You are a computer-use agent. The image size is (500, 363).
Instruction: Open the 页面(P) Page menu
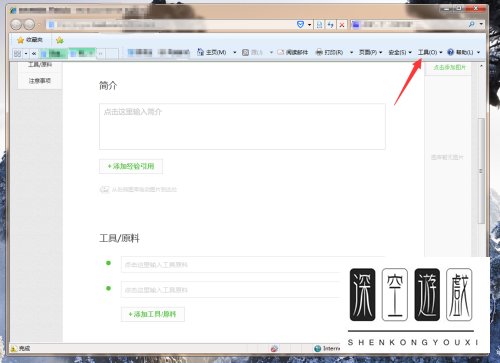(x=370, y=52)
